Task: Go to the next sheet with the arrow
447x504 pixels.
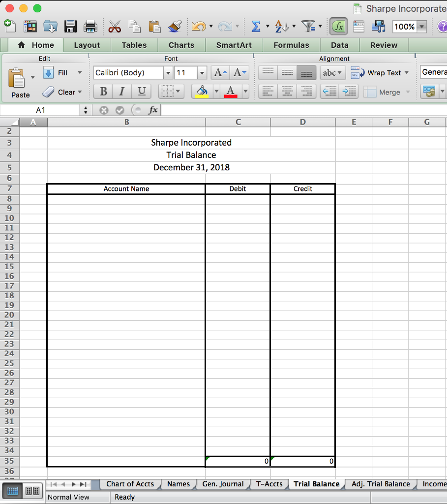Action: point(74,484)
